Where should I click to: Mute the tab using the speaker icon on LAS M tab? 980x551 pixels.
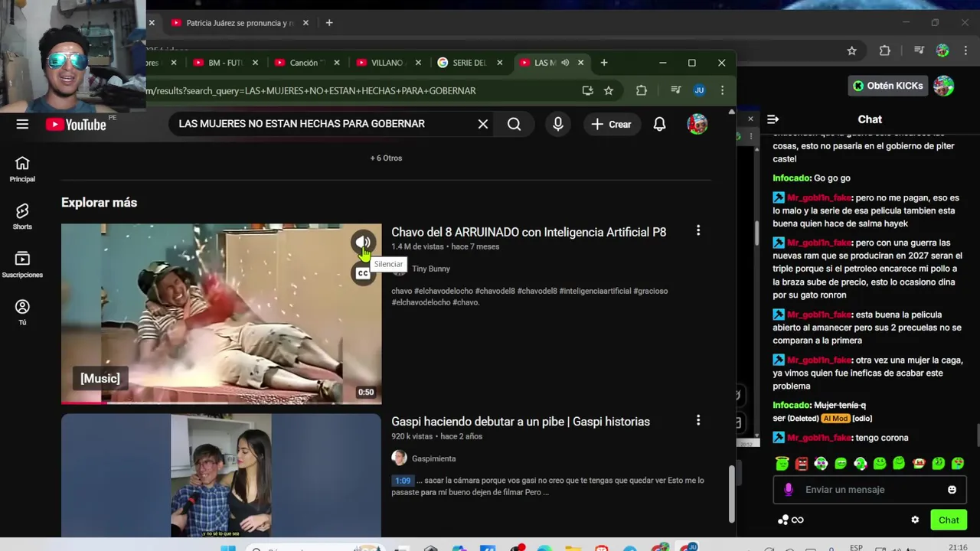click(565, 63)
